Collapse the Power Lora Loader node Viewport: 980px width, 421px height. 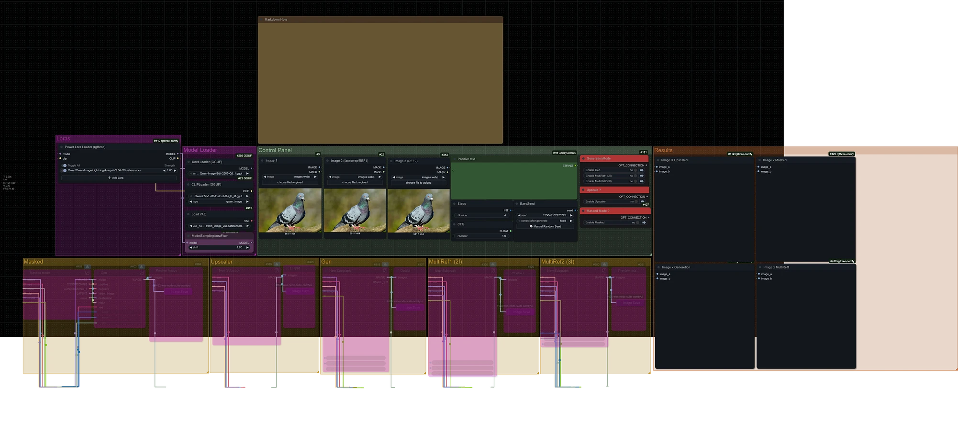61,147
